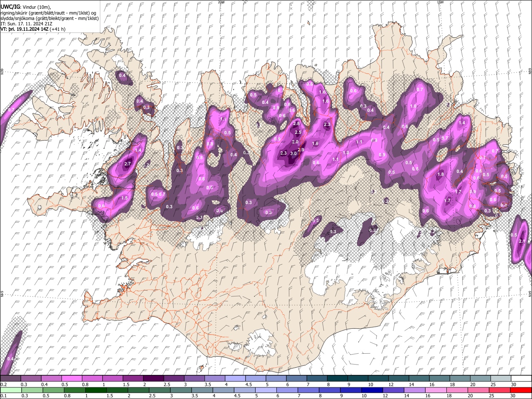This screenshot has width=532, height=399.
Task: Select the darkest green legend swatch at 1
Action: 96,390
